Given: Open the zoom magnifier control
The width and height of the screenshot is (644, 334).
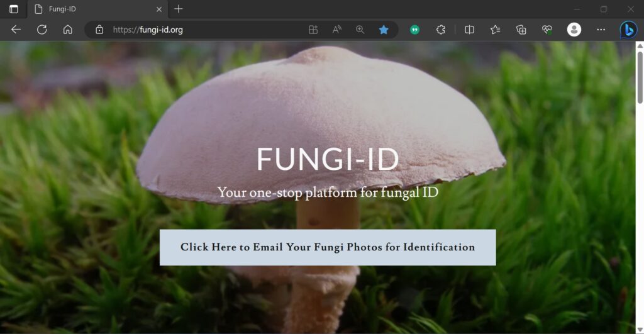Looking at the screenshot, I should point(360,30).
